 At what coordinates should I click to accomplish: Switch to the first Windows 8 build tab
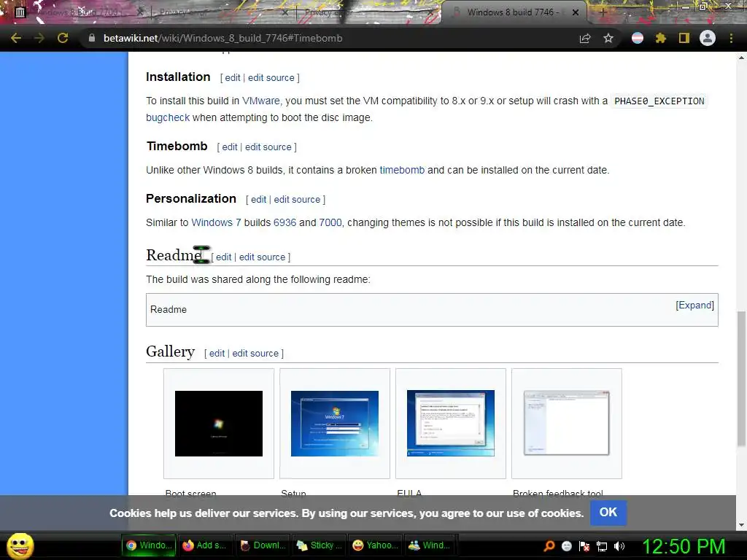[x=79, y=12]
